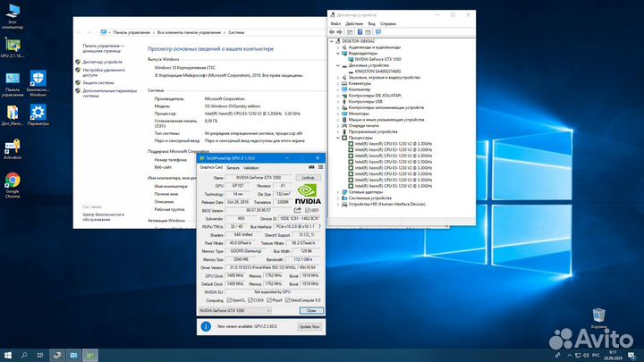Select the Этот компьютер desktop icon
The image size is (644, 362).
pyautogui.click(x=13, y=16)
